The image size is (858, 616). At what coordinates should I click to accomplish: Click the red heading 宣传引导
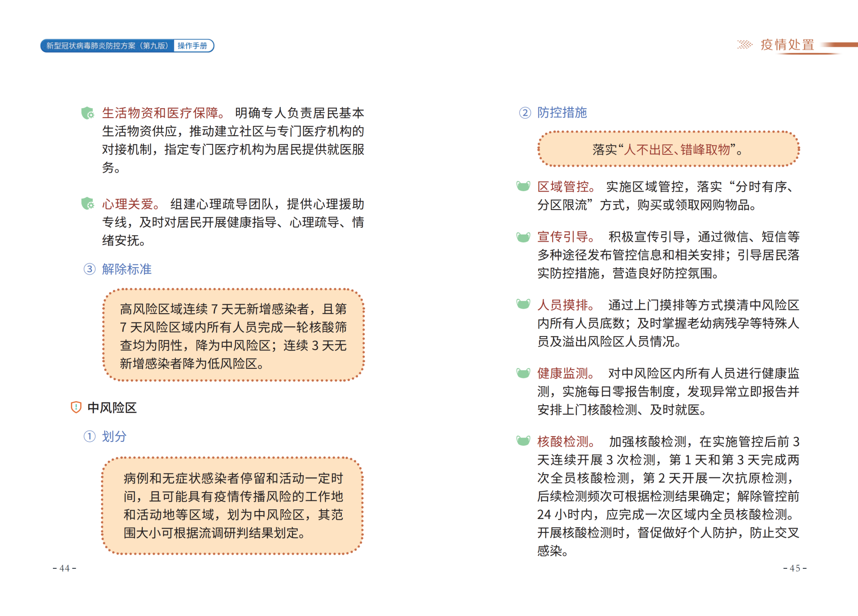(x=566, y=237)
